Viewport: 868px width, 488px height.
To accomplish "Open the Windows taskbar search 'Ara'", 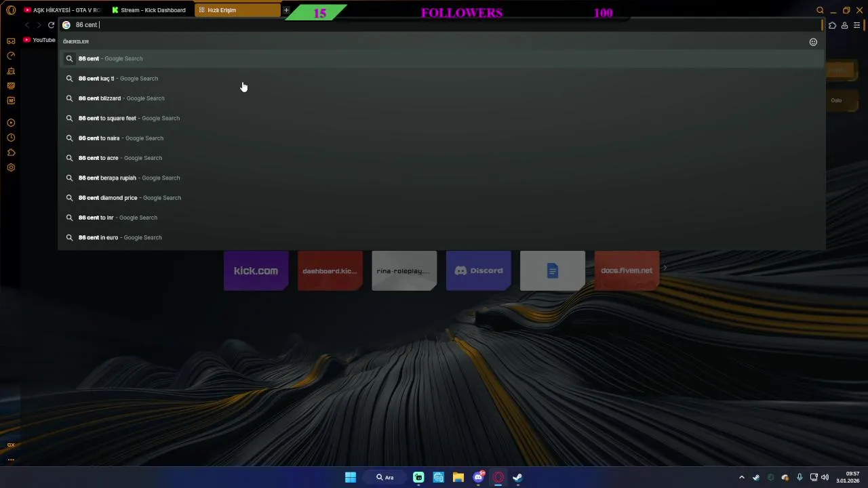I will 384,477.
